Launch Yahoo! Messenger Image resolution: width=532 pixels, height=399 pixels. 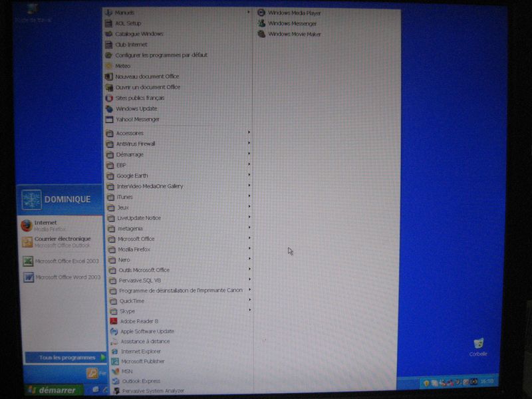tap(132, 120)
